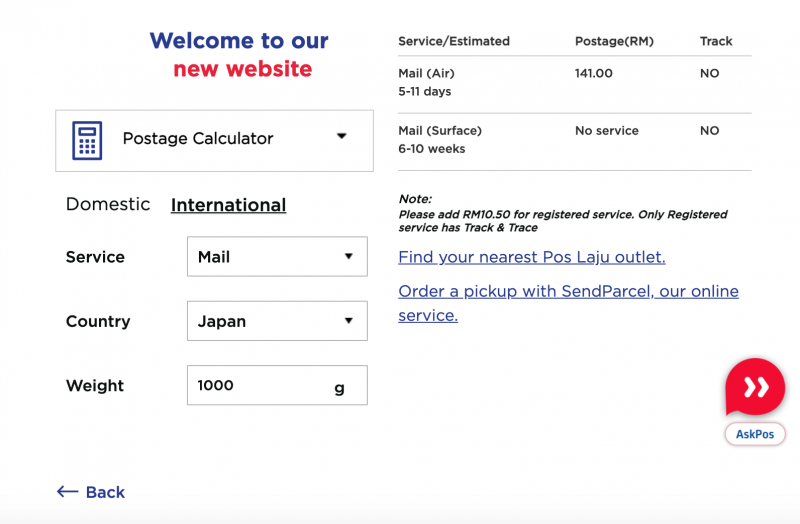This screenshot has height=524, width=800.
Task: Click the Service field label
Action: (95, 257)
